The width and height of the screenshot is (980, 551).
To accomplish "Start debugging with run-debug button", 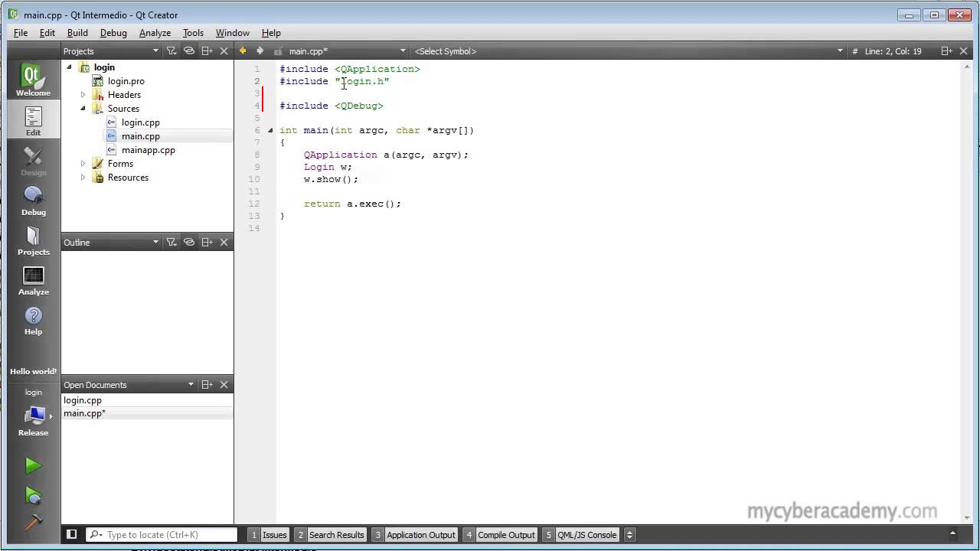I will pyautogui.click(x=33, y=496).
